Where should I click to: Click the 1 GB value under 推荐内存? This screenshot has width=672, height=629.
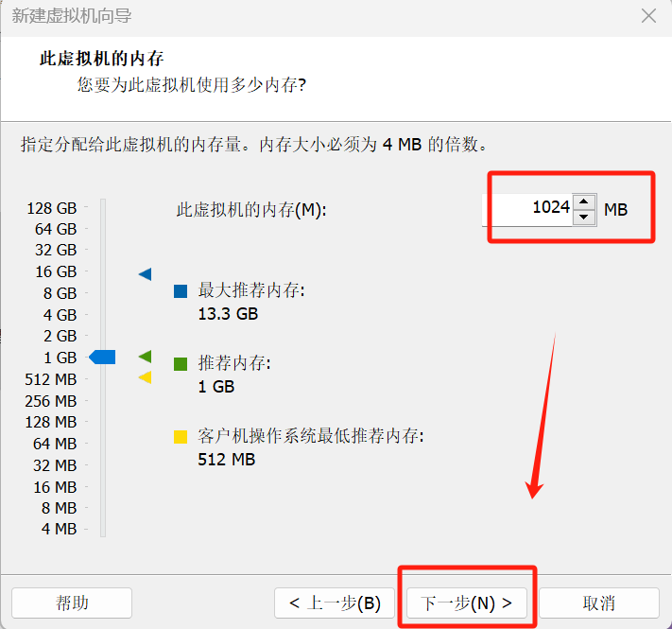(x=216, y=387)
